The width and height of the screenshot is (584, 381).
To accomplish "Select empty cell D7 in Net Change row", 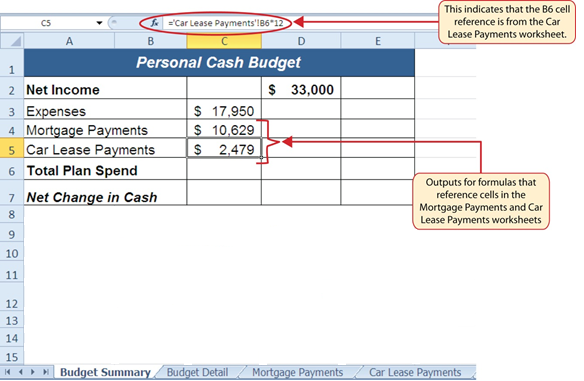I will pos(301,193).
